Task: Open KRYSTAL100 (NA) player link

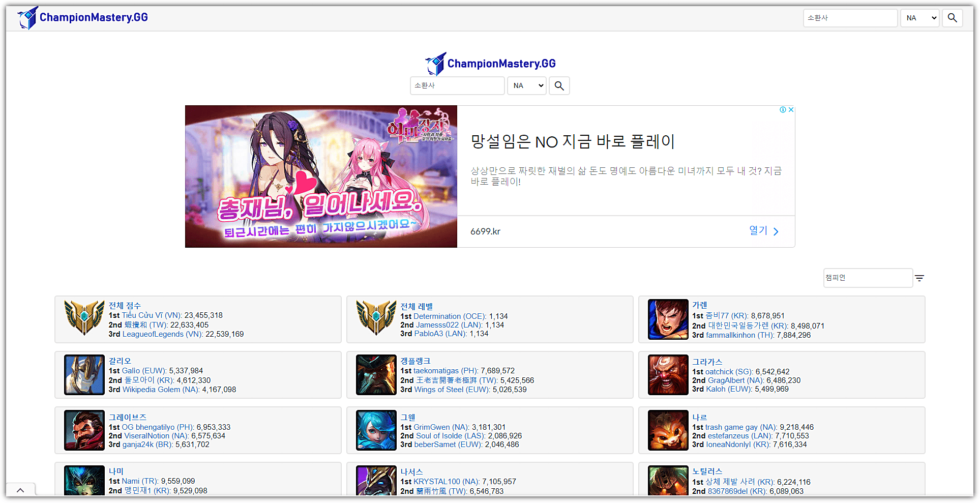Action: [x=447, y=482]
